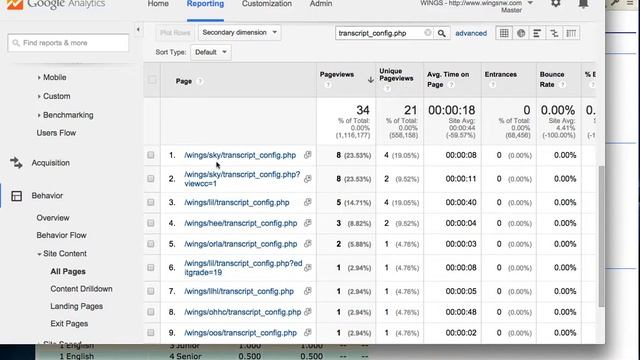Go to the Home tab
The image size is (640, 360).
[x=158, y=4]
